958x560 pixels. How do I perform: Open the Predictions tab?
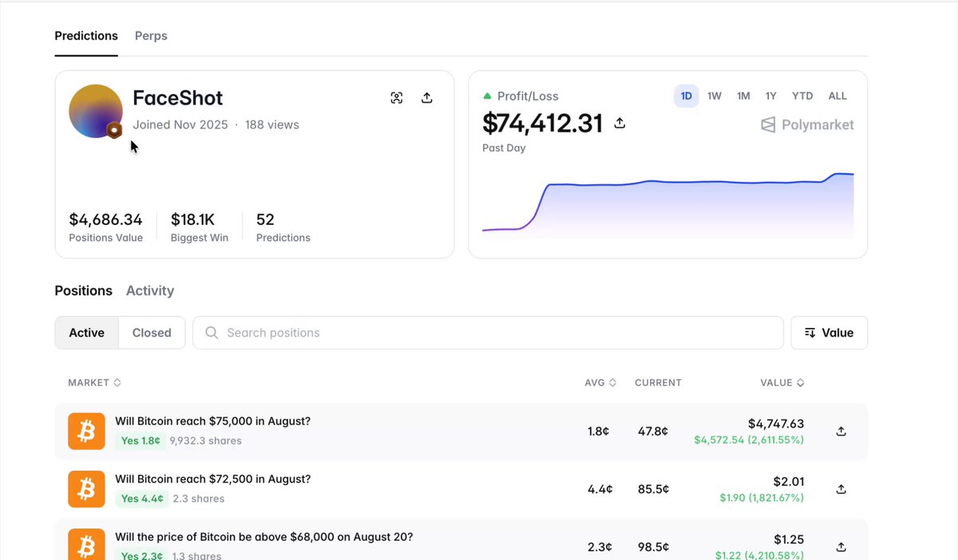click(86, 36)
